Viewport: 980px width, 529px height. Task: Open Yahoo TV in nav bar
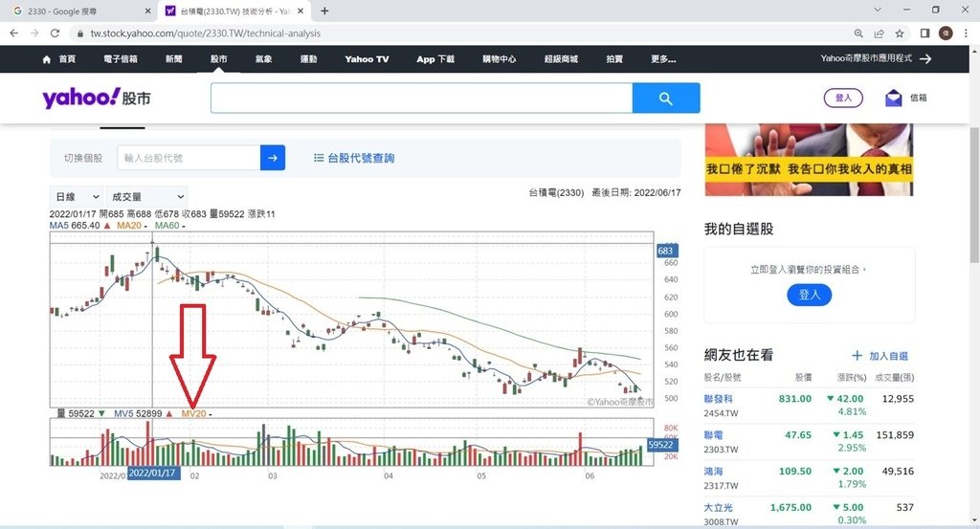(x=367, y=59)
